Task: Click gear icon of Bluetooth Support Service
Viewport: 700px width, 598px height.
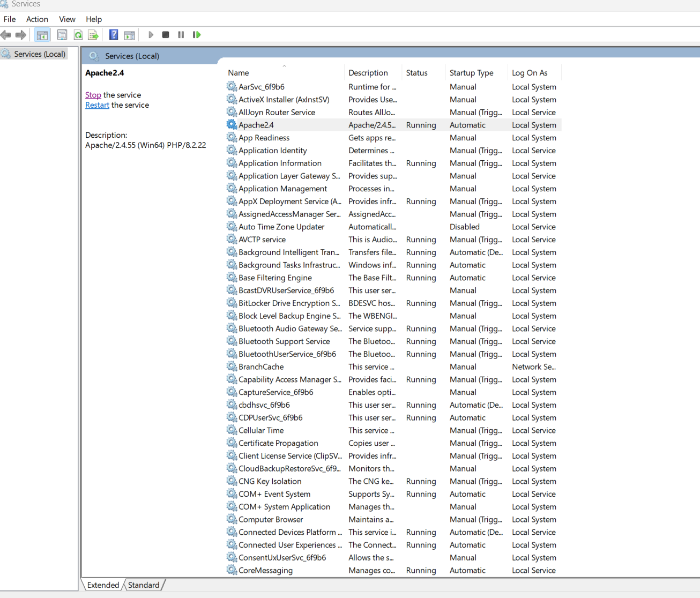Action: click(x=232, y=341)
